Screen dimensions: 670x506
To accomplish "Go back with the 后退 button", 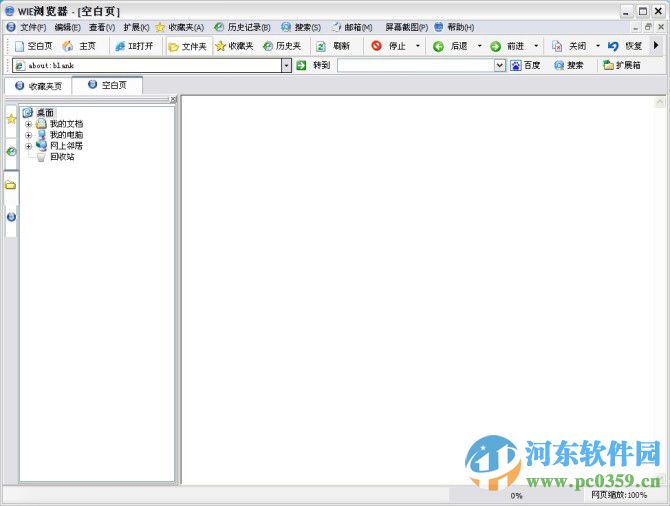I will [x=451, y=46].
